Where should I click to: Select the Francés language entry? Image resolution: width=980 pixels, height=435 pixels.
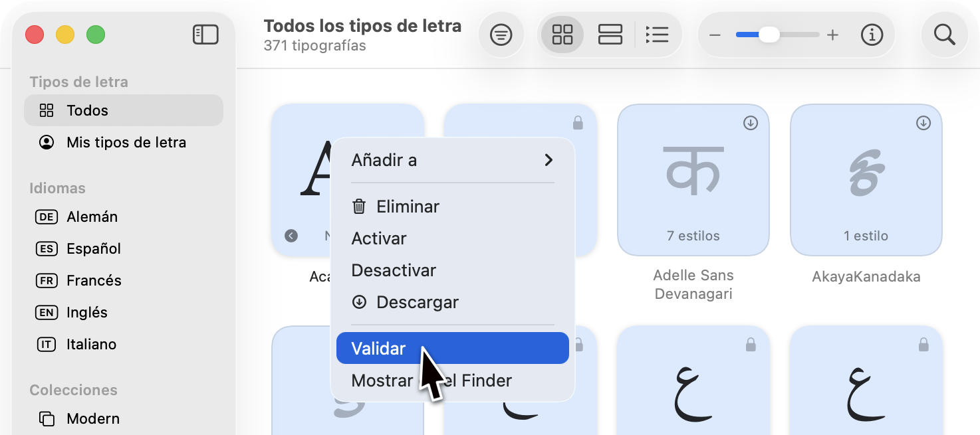94,281
